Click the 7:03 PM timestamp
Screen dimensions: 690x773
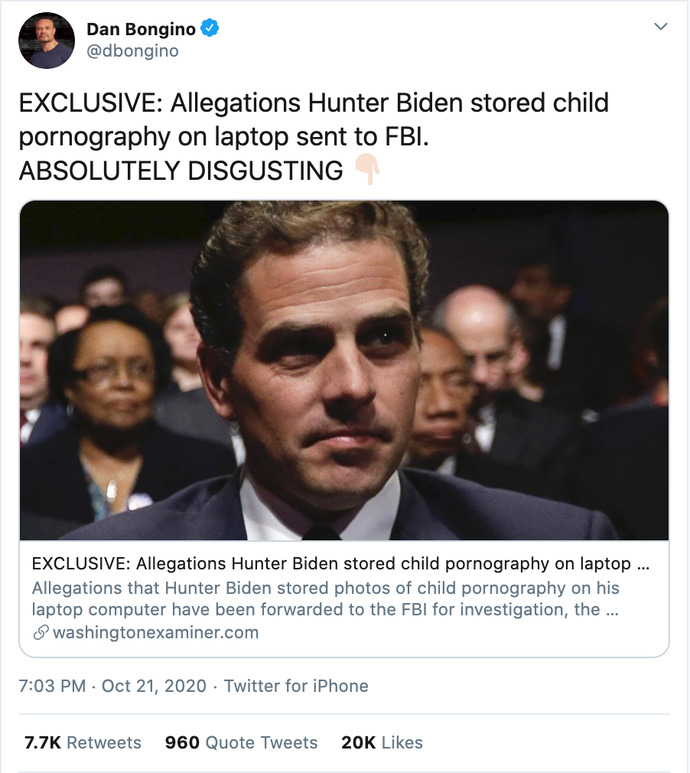pos(52,686)
